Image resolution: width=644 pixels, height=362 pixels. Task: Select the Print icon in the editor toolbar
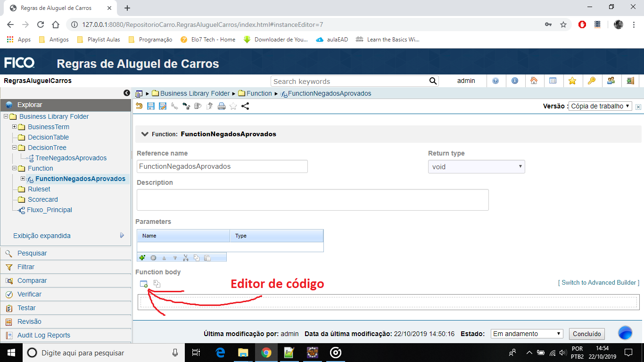(x=221, y=106)
